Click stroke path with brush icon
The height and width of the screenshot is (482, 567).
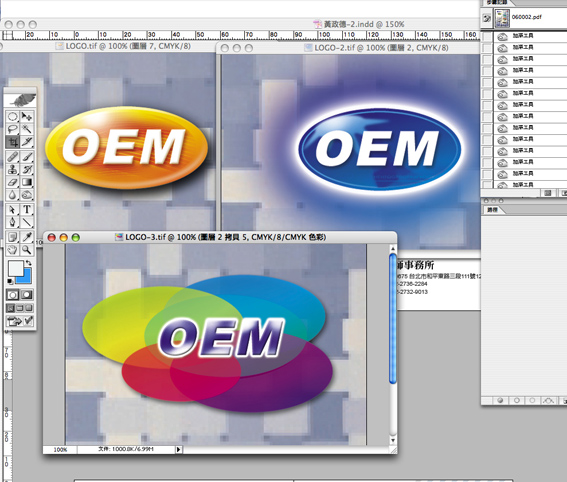point(517,400)
